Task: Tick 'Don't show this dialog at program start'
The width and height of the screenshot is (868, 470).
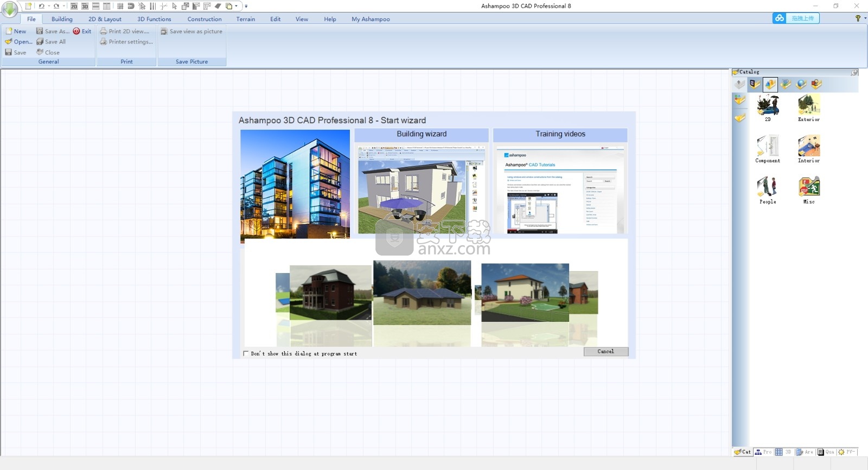Action: (246, 353)
